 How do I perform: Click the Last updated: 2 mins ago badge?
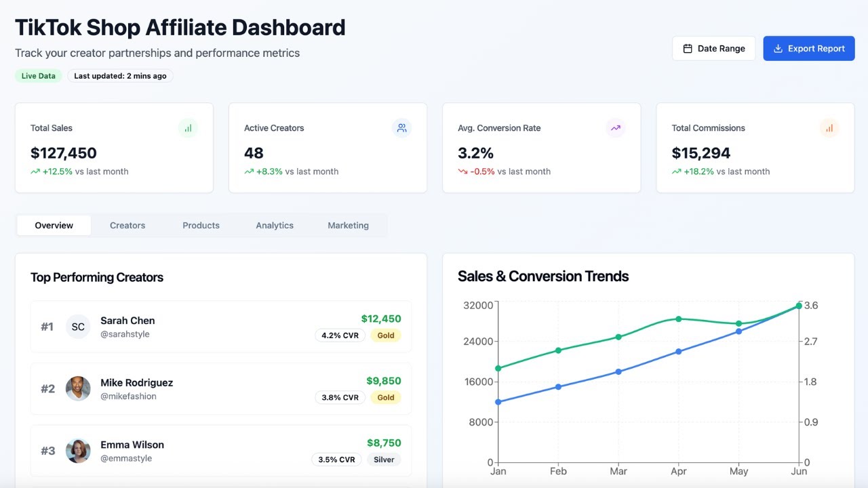[x=120, y=76]
